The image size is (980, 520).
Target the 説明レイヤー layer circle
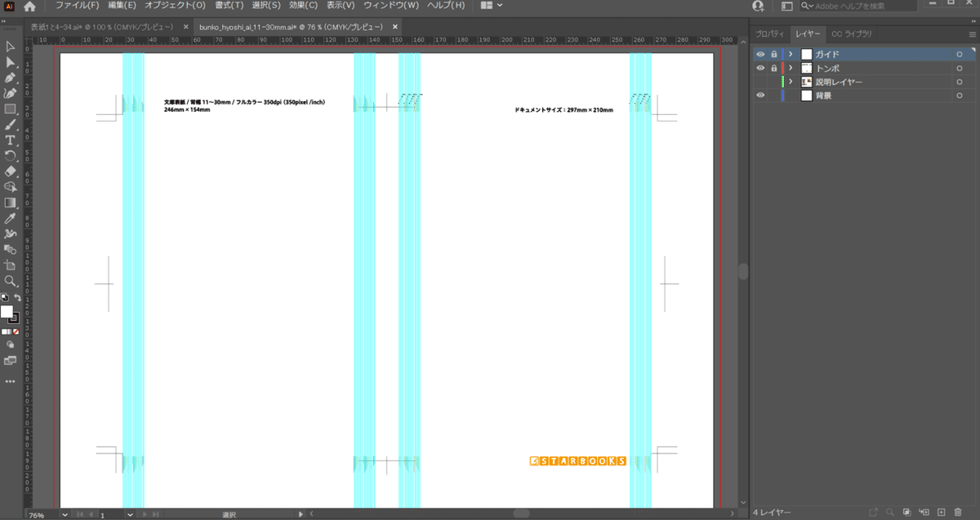pos(960,82)
